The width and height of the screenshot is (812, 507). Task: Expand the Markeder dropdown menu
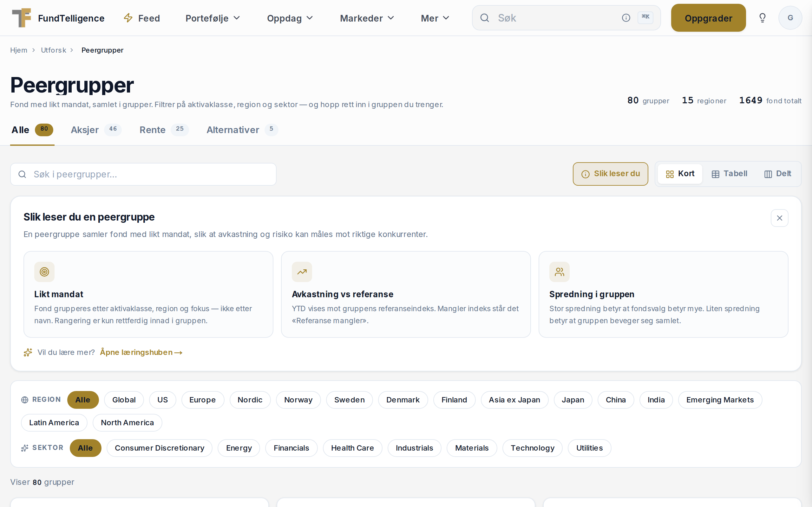coord(367,18)
